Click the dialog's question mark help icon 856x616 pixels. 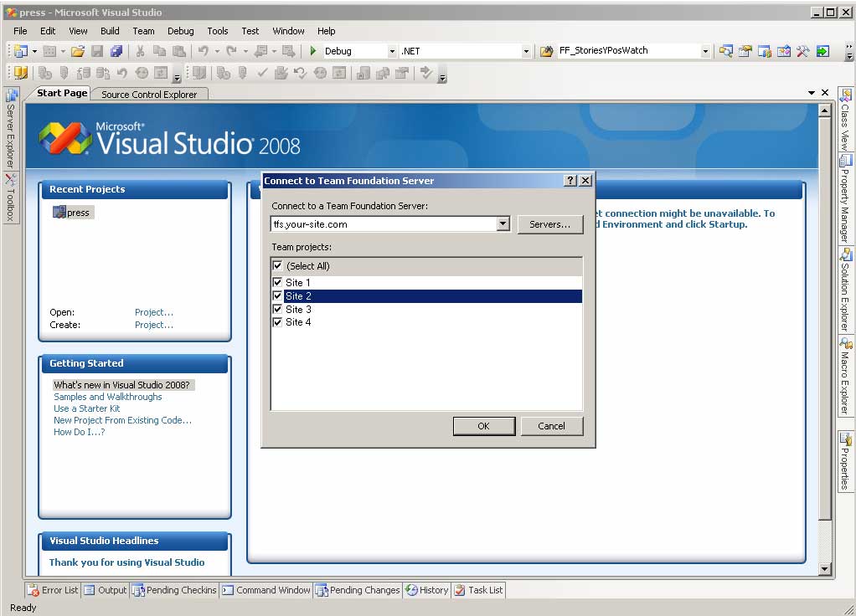click(x=570, y=181)
